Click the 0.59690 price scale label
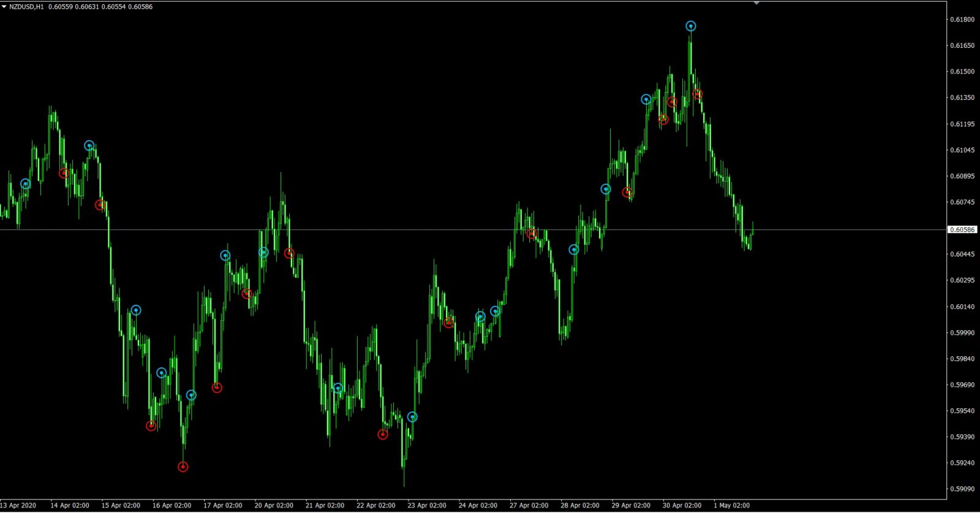 coord(962,384)
